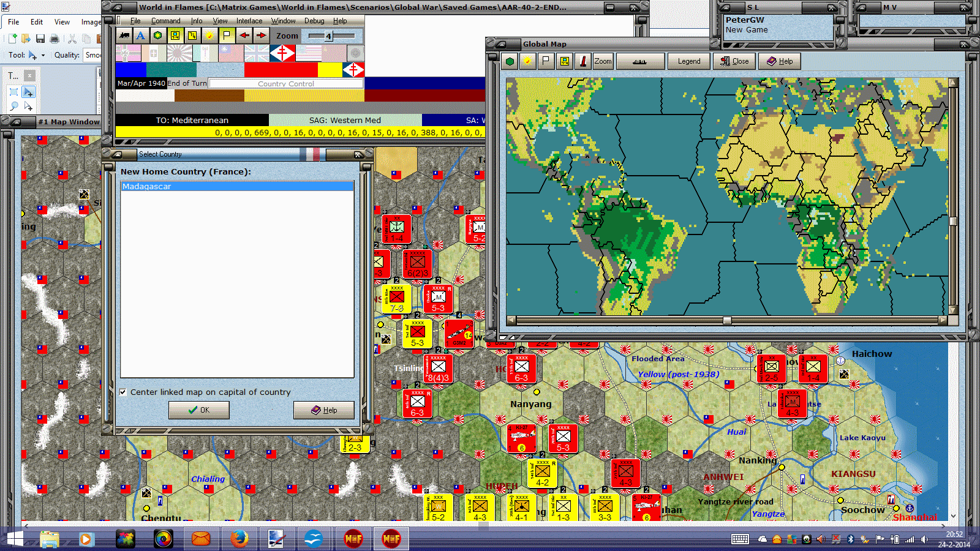Toggle the sun weather icon in main toolbar
The width and height of the screenshot is (980, 551).
click(x=209, y=36)
